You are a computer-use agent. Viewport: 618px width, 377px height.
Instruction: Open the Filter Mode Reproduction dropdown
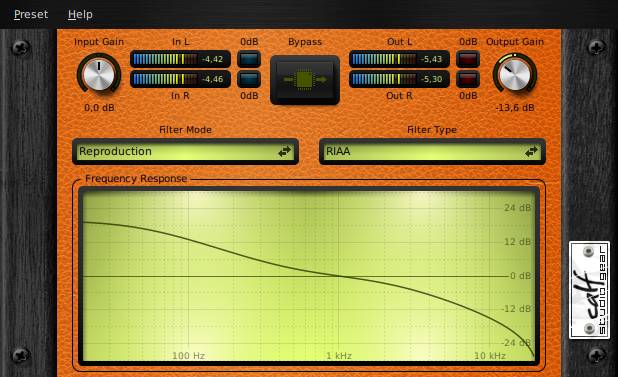pos(185,151)
